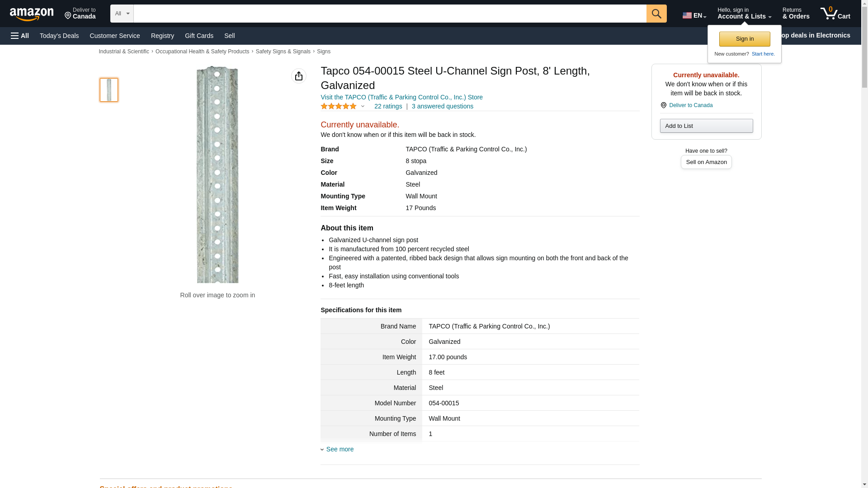Open the 3 answered questions link
Screen dimensions: 868x488
point(442,106)
